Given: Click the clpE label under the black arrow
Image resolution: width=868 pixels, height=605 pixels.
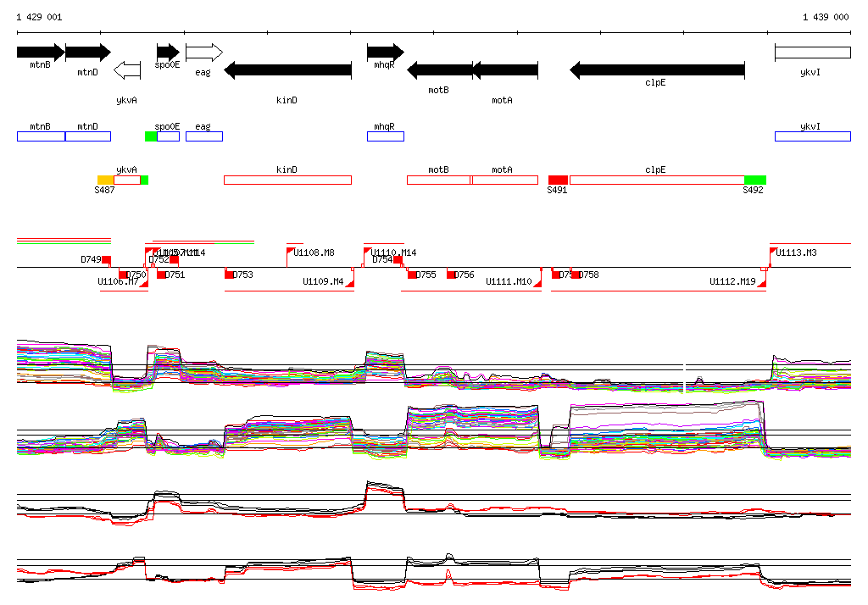Looking at the screenshot, I should click(655, 82).
